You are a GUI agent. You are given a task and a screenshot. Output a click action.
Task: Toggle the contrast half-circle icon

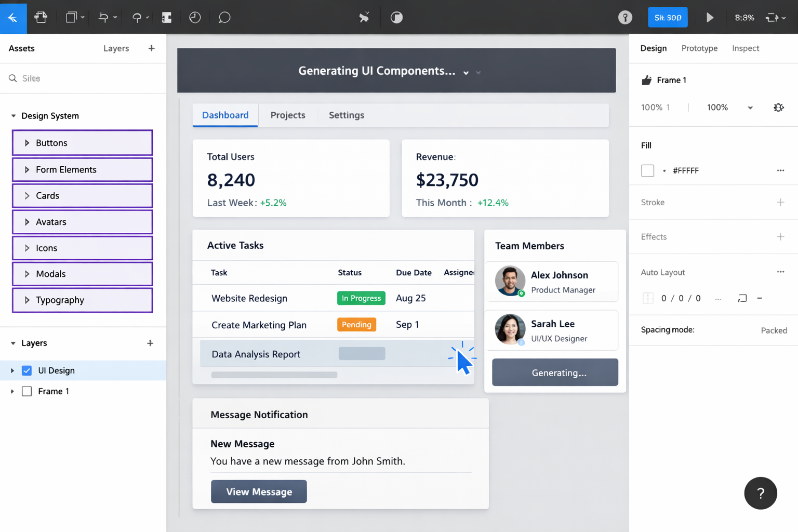(396, 18)
